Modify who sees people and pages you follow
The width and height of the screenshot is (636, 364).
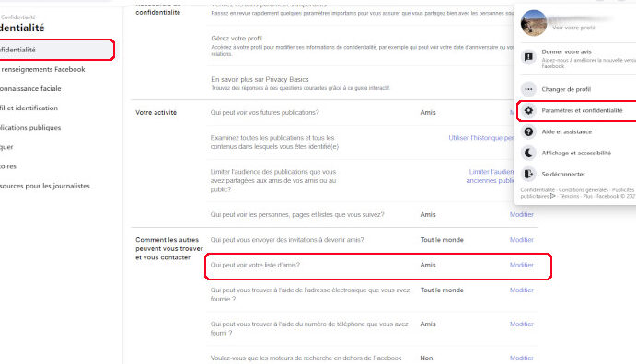(521, 214)
